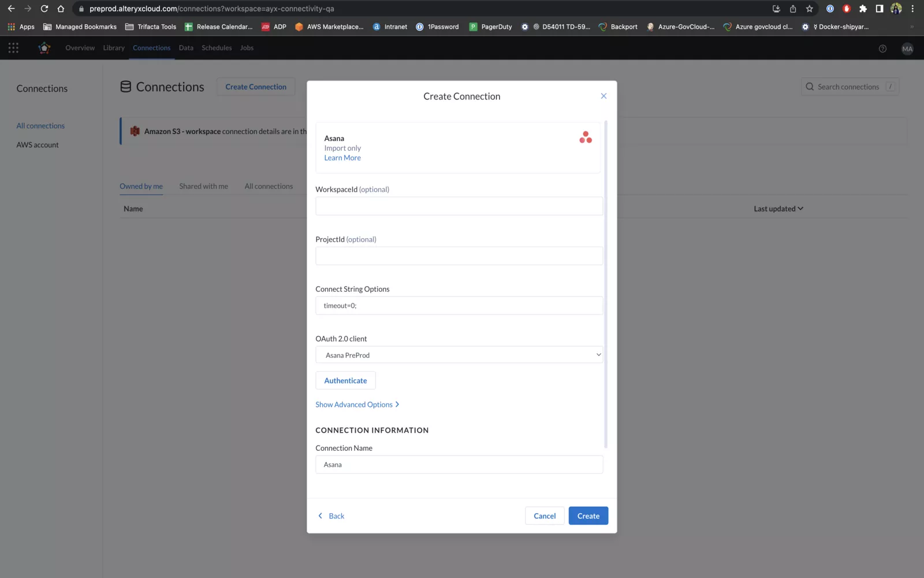Click the Alteryx home logo icon

[x=44, y=48]
